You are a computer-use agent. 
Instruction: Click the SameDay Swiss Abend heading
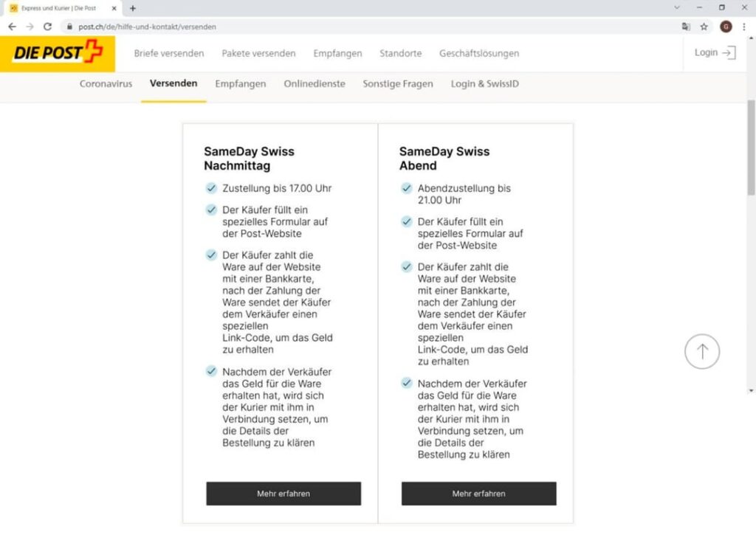(x=444, y=158)
